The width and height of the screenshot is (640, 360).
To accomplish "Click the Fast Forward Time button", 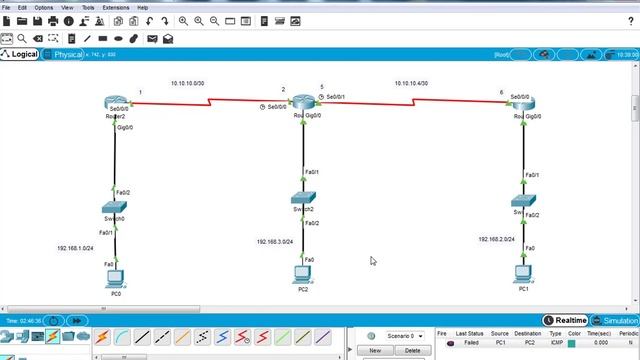I will [x=77, y=321].
